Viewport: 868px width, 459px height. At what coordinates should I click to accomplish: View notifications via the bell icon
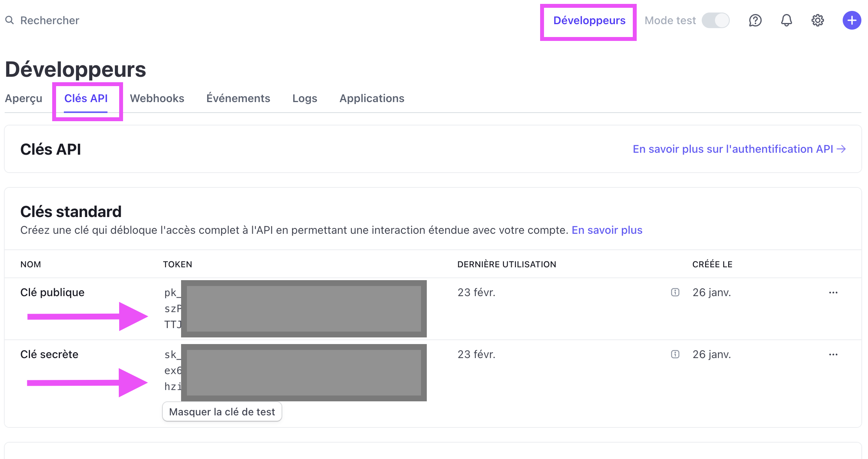pos(786,20)
